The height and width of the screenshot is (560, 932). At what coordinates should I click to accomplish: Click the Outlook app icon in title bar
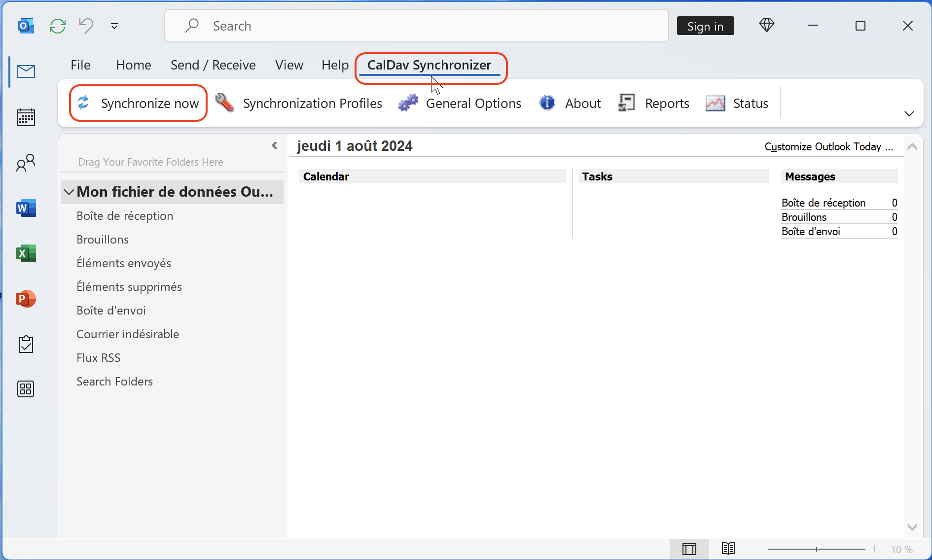coord(26,26)
